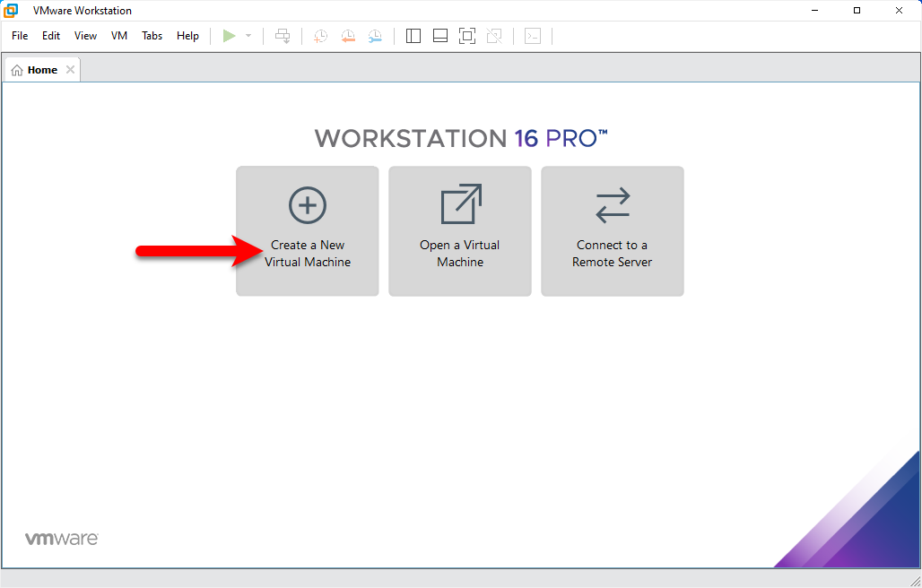Viewport: 922px width, 588px height.
Task: Click the revert to snapshot icon
Action: 348,37
